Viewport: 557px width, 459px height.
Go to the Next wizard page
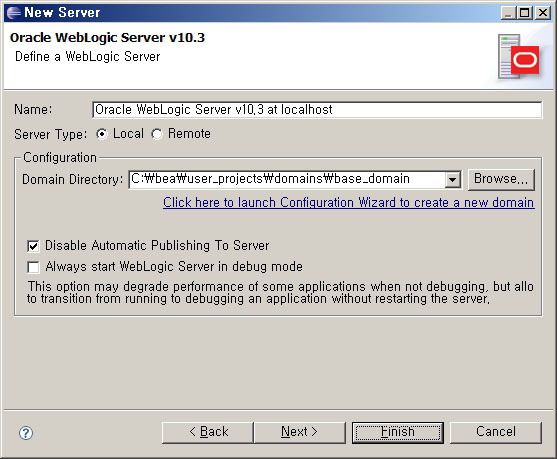click(299, 432)
